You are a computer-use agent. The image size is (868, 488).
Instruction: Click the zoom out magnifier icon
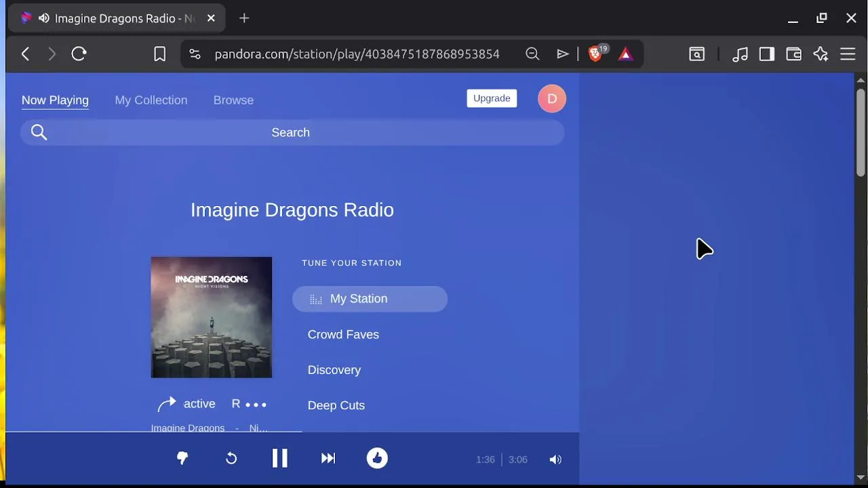point(532,54)
